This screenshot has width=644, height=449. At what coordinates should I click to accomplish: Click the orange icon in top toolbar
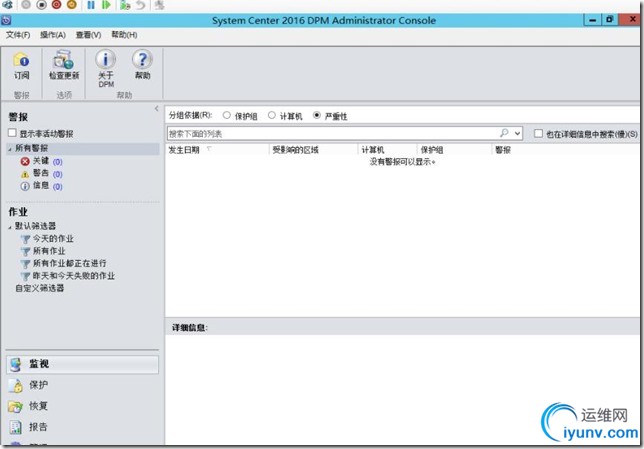coord(71,5)
